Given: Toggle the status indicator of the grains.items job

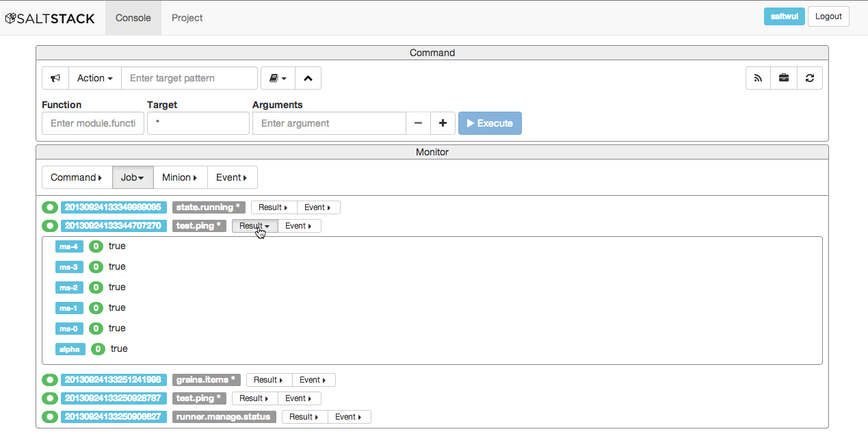Looking at the screenshot, I should 50,379.
